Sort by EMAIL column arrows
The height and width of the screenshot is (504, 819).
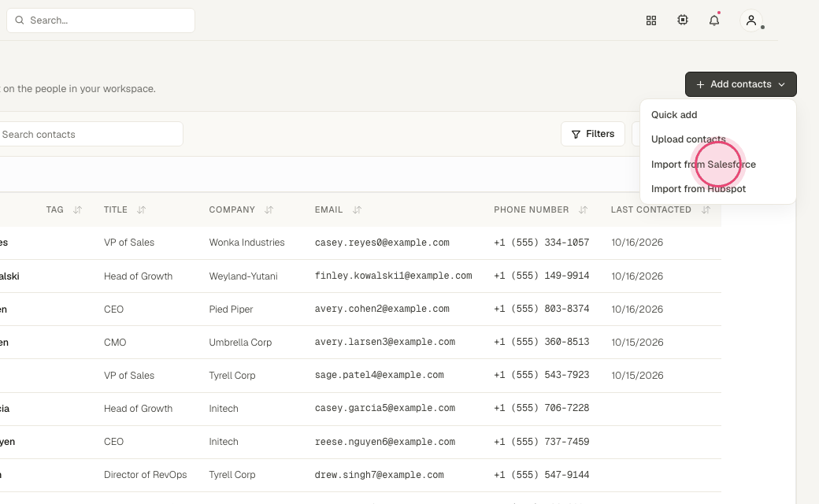point(357,210)
